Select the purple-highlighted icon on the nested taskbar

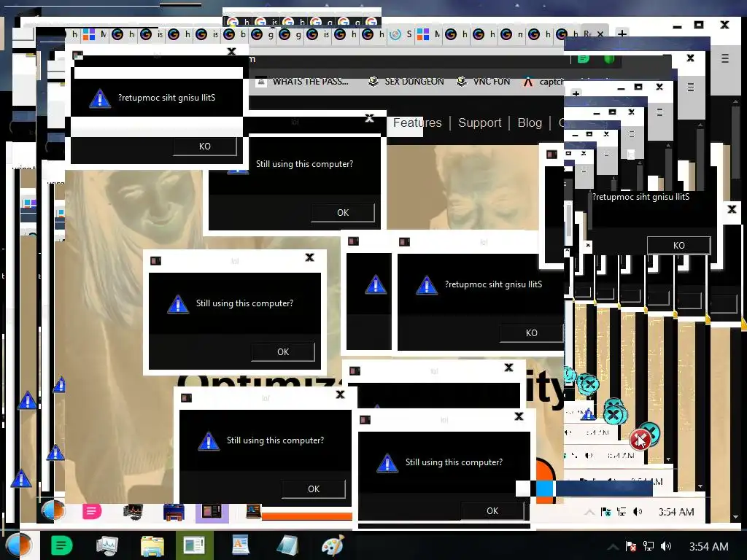tap(212, 512)
